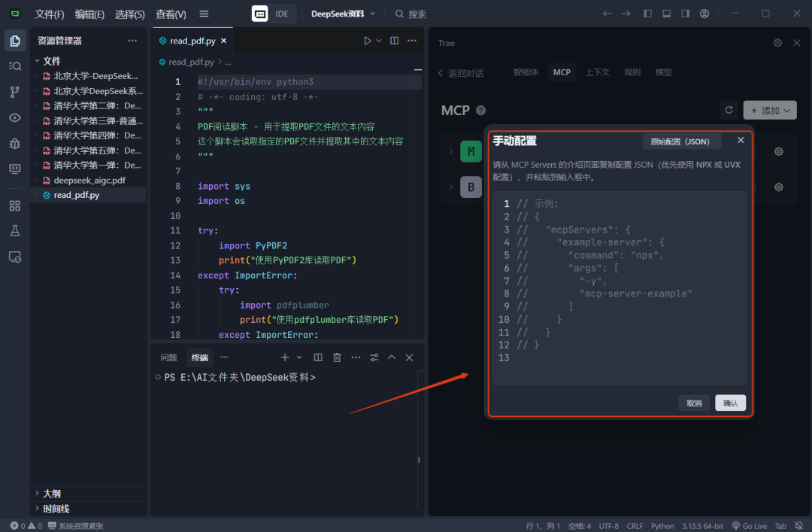Open settings gear for first MCP server
The height and width of the screenshot is (532, 812).
(x=779, y=151)
